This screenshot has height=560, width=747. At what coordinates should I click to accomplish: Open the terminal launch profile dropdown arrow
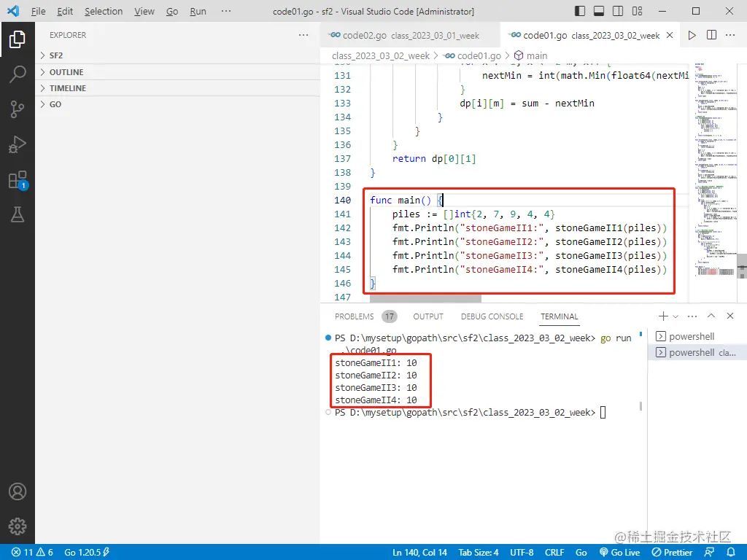click(x=676, y=316)
